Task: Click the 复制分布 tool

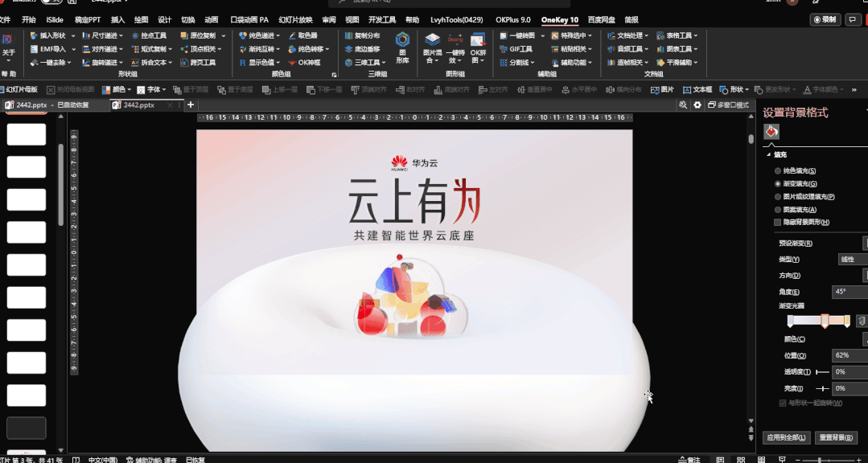Action: point(362,35)
